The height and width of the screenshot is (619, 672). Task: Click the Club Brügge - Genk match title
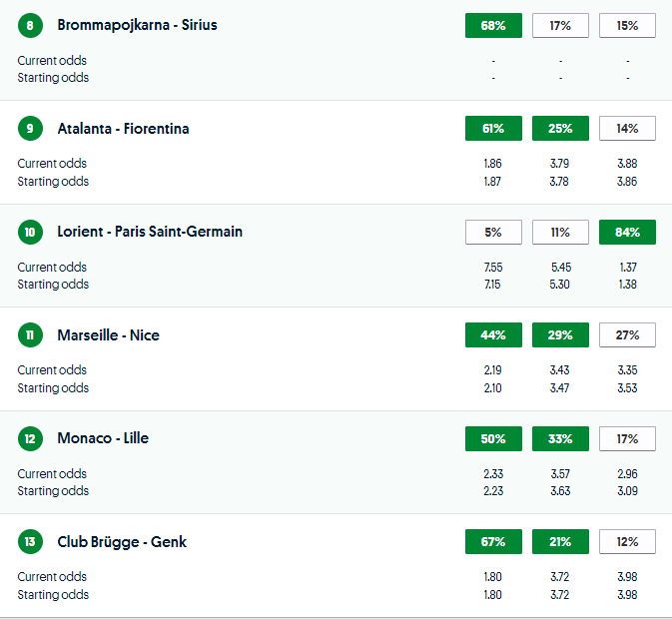[122, 542]
